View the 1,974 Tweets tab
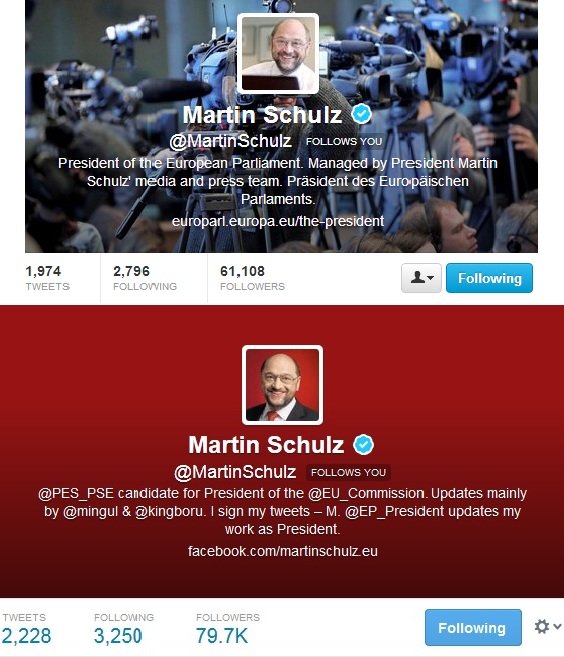Screen dimensions: 564x657 tap(47, 278)
